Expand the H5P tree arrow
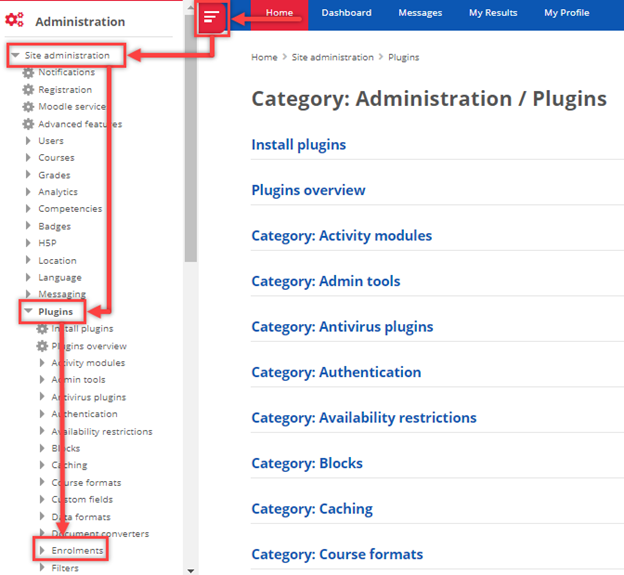Screen dimensions: 624x575 (28, 243)
